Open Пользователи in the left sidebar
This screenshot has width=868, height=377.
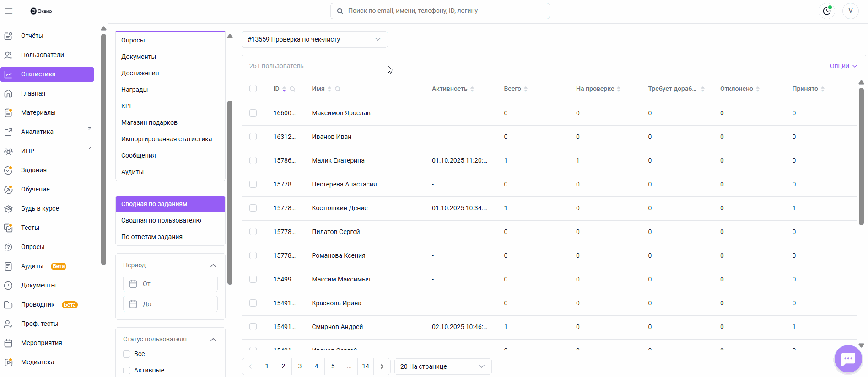click(42, 55)
